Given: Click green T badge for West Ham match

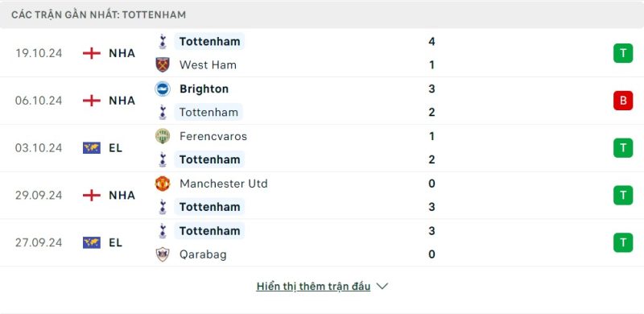Looking at the screenshot, I should 623,53.
